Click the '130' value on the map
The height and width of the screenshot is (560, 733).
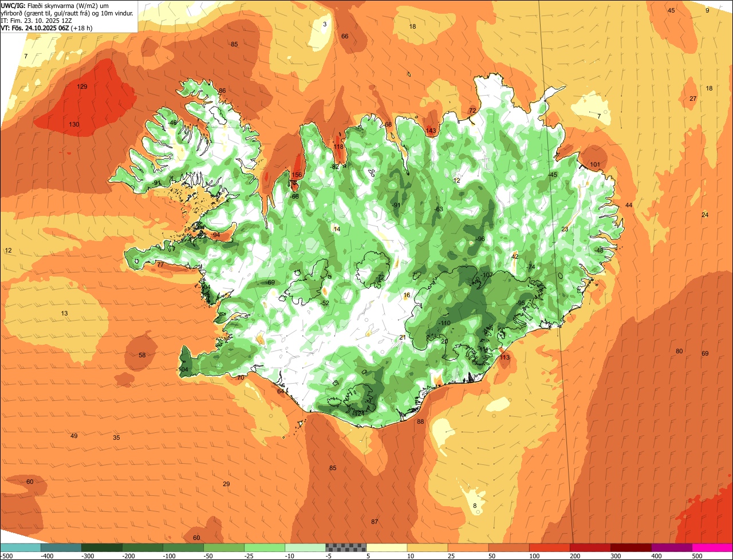click(x=74, y=124)
